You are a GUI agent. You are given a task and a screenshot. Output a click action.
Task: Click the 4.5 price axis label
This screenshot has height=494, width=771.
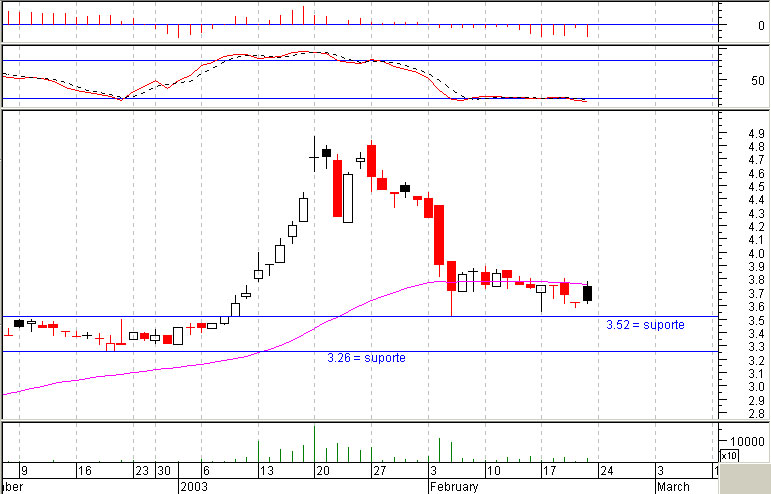pos(756,187)
